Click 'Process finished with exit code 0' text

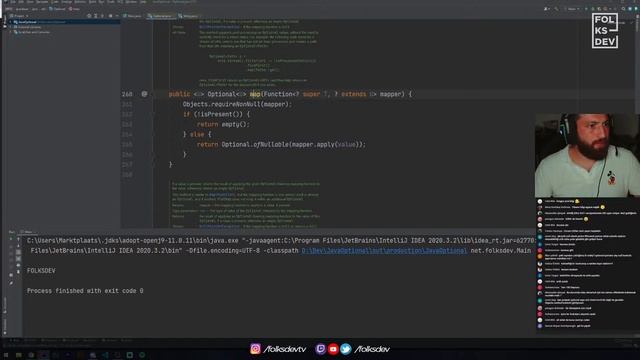85,291
